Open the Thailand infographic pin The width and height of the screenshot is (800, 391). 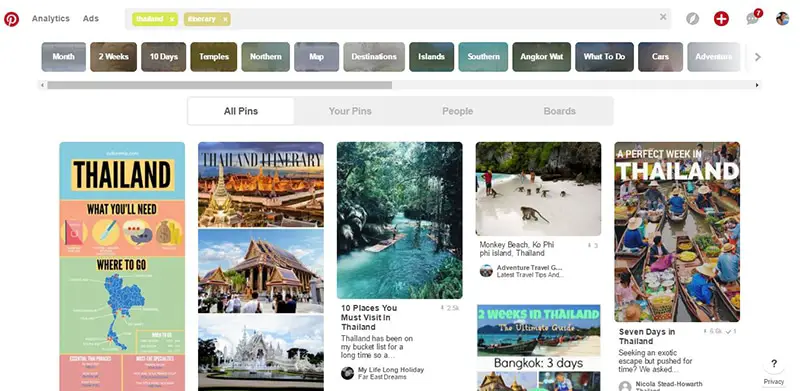[122, 266]
